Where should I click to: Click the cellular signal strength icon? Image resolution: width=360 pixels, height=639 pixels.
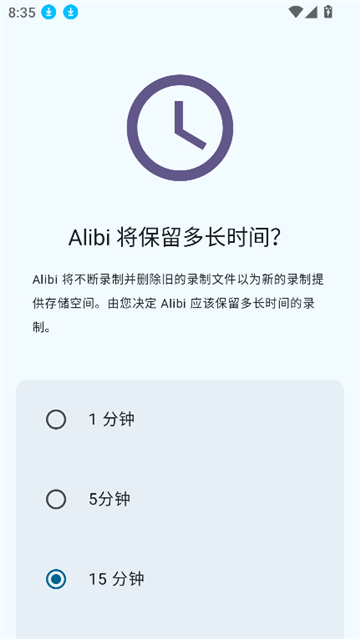point(311,12)
